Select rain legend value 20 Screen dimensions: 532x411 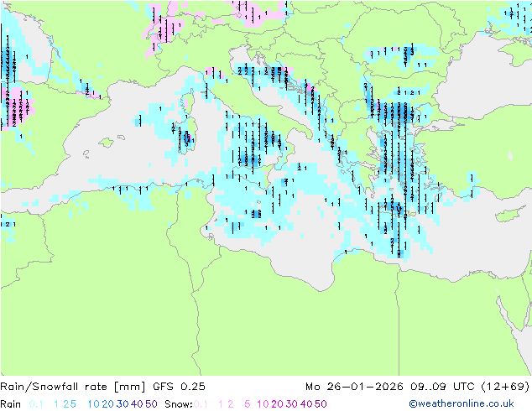pos(107,404)
